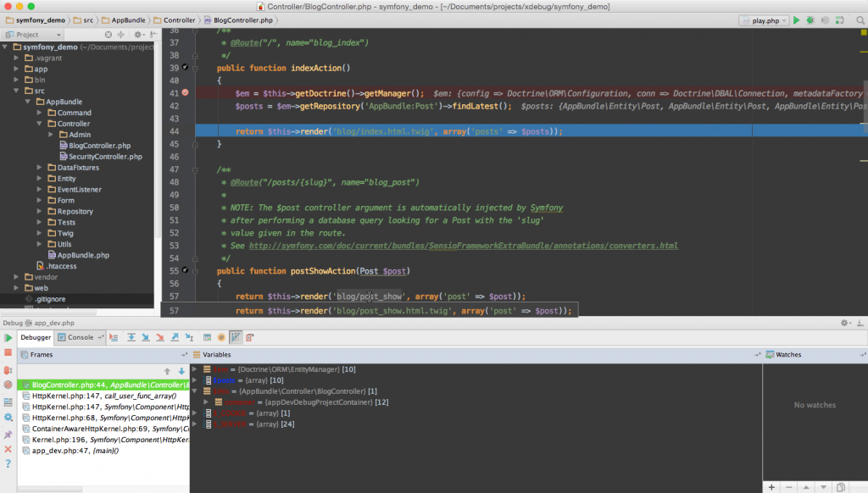868x493 pixels.
Task: Open Project view dropdown in sidebar header
Action: 33,34
